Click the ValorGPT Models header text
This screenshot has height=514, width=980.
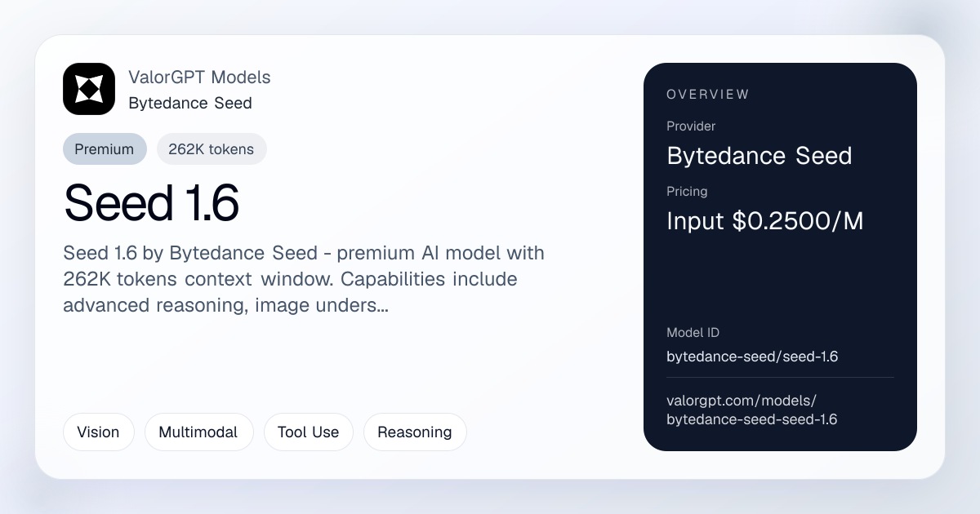pyautogui.click(x=199, y=78)
